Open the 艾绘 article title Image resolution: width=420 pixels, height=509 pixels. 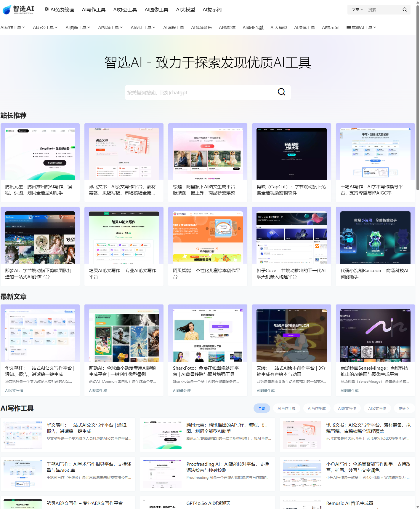pos(291,371)
